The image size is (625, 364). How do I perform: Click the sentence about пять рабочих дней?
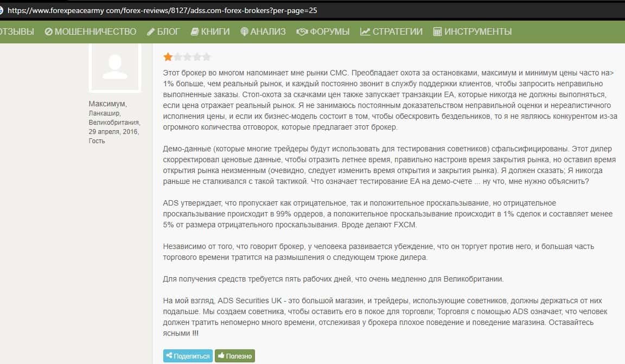[333, 279]
